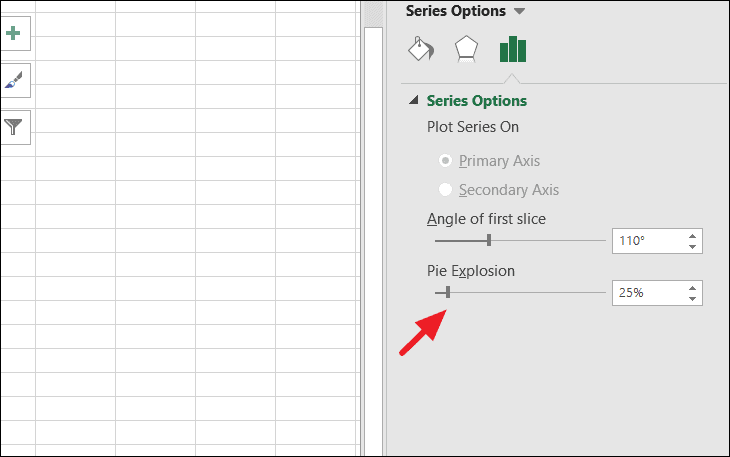Image resolution: width=730 pixels, height=457 pixels.
Task: Collapse the Series Options section triangle
Action: pyautogui.click(x=414, y=101)
